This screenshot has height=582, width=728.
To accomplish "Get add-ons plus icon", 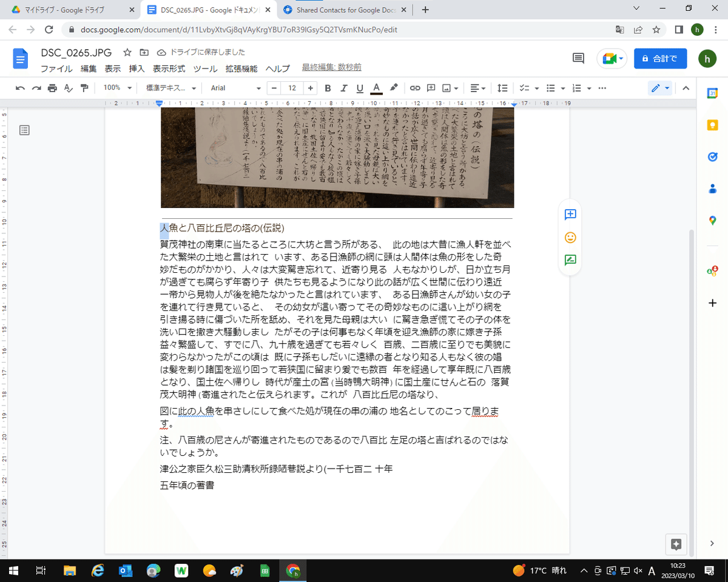I will [x=713, y=303].
